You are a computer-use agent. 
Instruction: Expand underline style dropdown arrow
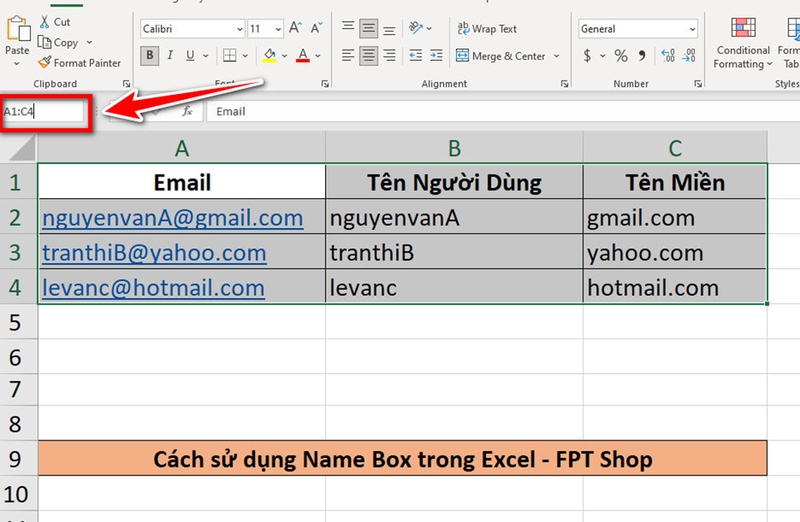tap(206, 56)
